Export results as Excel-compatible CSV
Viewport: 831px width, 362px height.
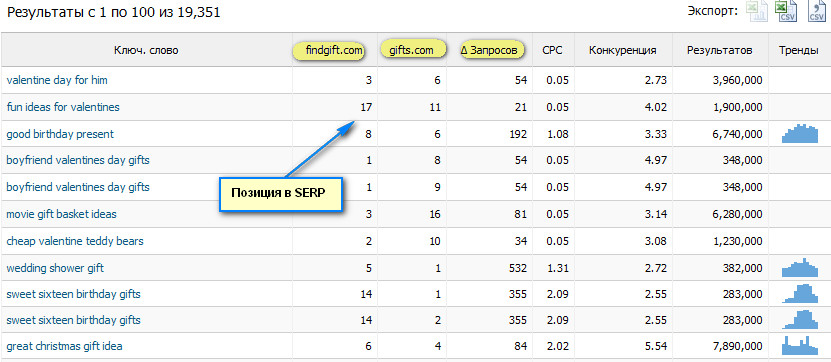(786, 12)
